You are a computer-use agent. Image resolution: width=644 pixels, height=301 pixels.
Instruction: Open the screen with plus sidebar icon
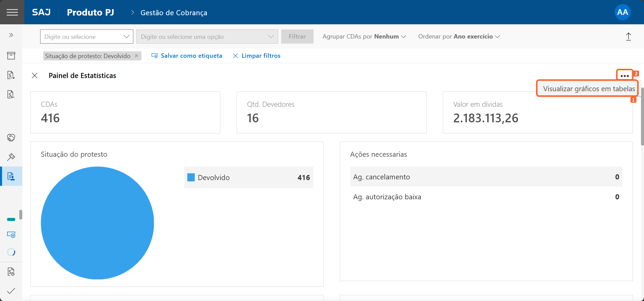click(x=11, y=234)
